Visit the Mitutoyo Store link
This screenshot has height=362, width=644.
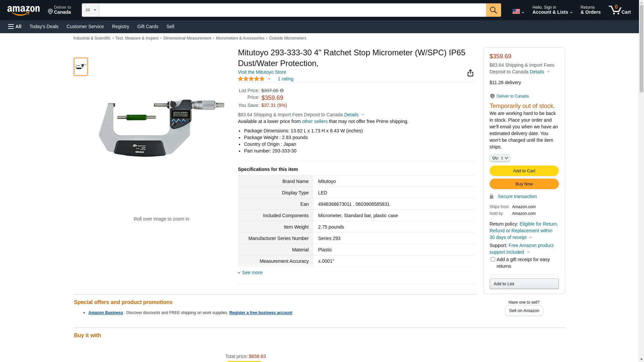[x=262, y=72]
